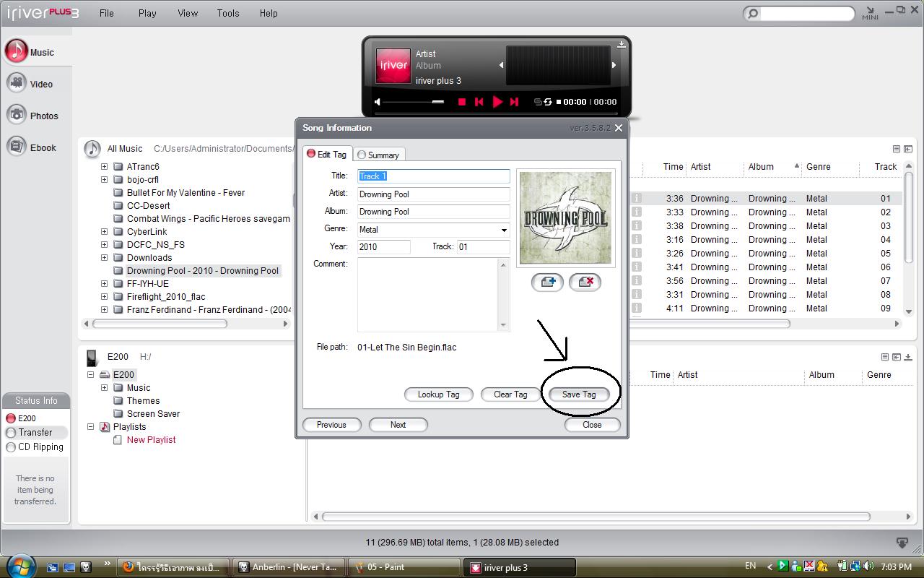924x578 pixels.
Task: Open the Tools menu
Action: coord(228,13)
